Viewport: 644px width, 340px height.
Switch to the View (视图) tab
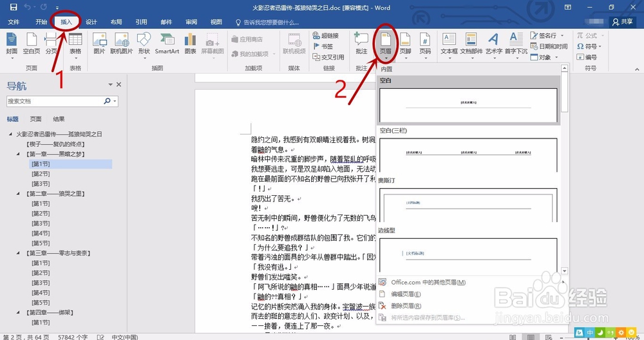pos(216,22)
